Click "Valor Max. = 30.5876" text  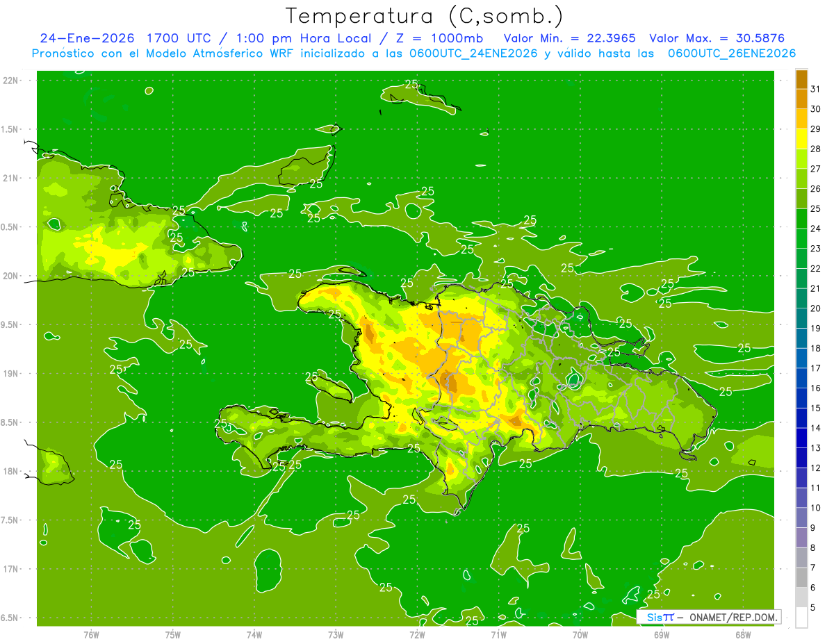click(x=717, y=38)
